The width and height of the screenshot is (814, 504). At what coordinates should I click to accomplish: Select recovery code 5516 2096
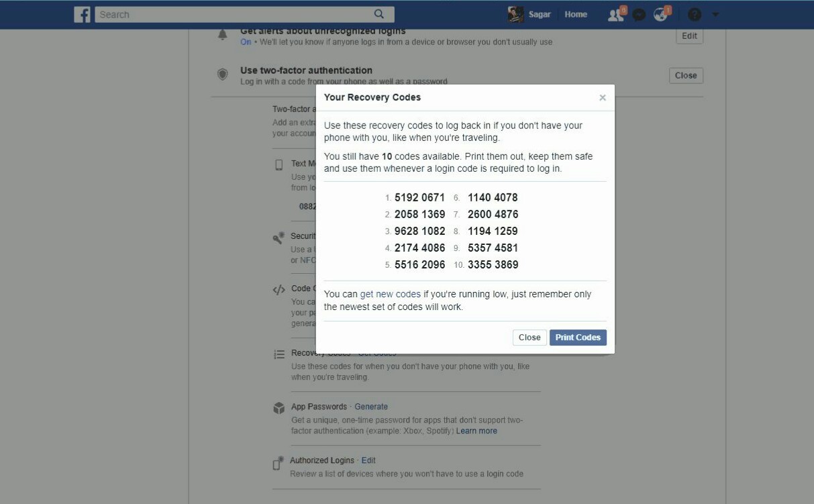(419, 264)
